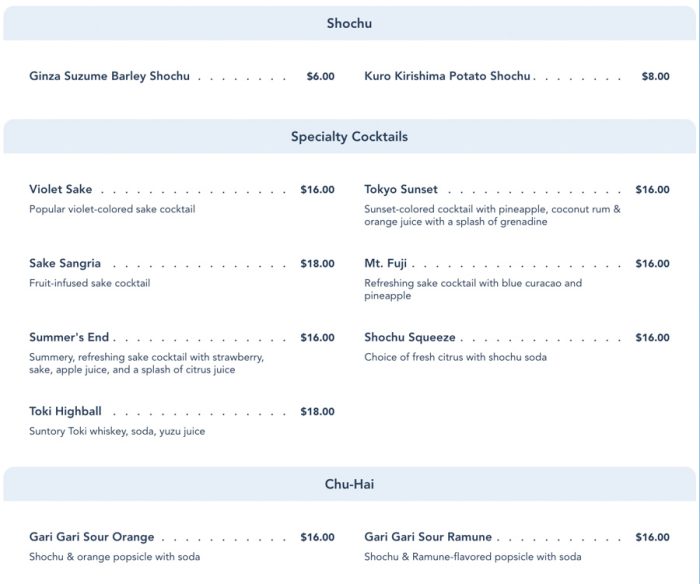This screenshot has width=700, height=584.
Task: Click the Summer's End description text
Action: pos(146,363)
